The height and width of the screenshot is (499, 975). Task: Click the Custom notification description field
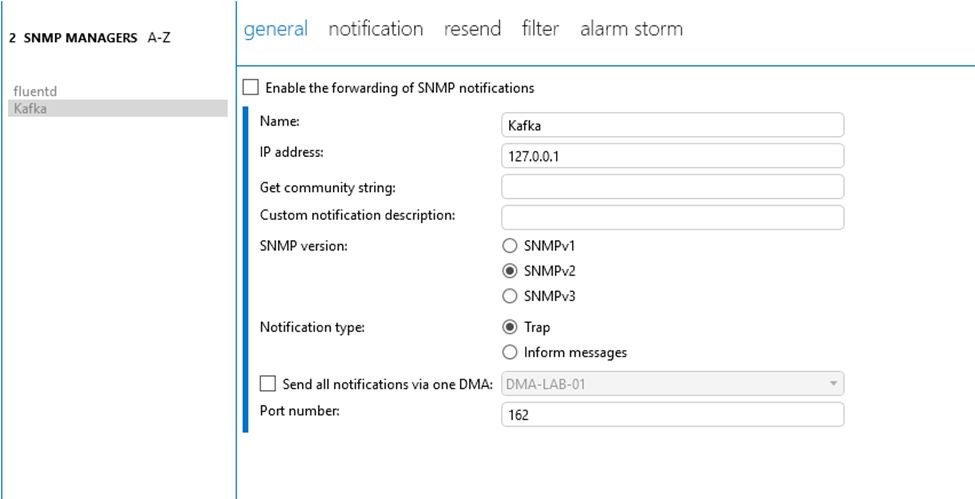coord(672,217)
